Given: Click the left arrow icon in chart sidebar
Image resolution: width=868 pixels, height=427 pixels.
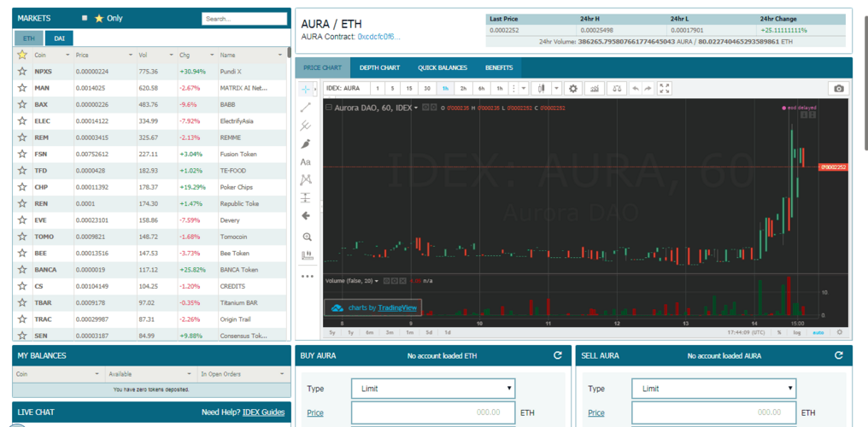Looking at the screenshot, I should [x=306, y=216].
